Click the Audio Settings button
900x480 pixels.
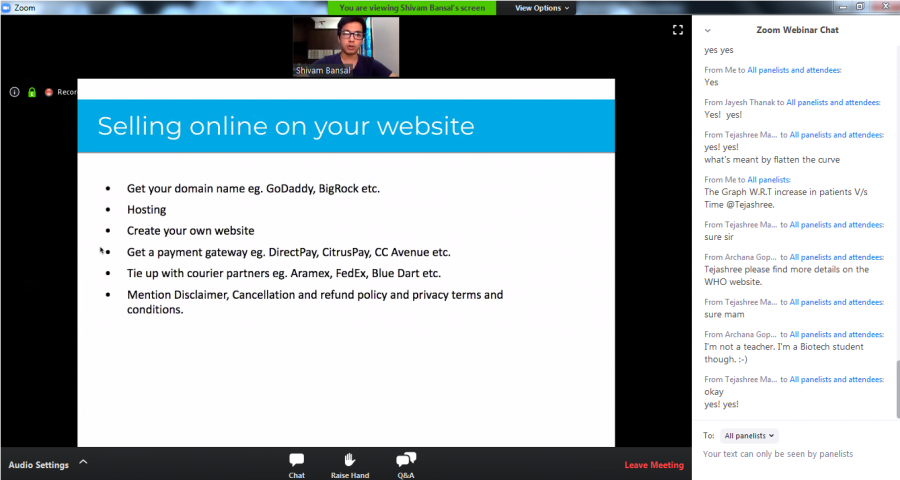(x=39, y=465)
